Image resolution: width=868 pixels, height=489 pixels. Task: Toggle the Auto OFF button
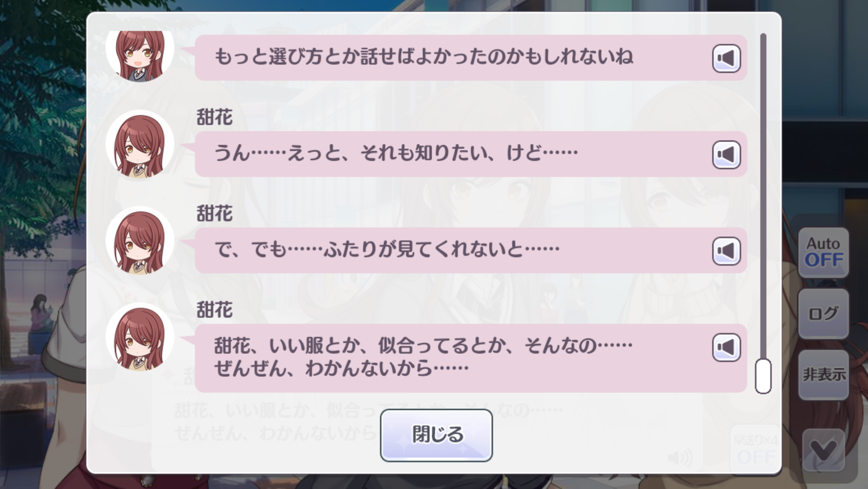click(x=823, y=252)
